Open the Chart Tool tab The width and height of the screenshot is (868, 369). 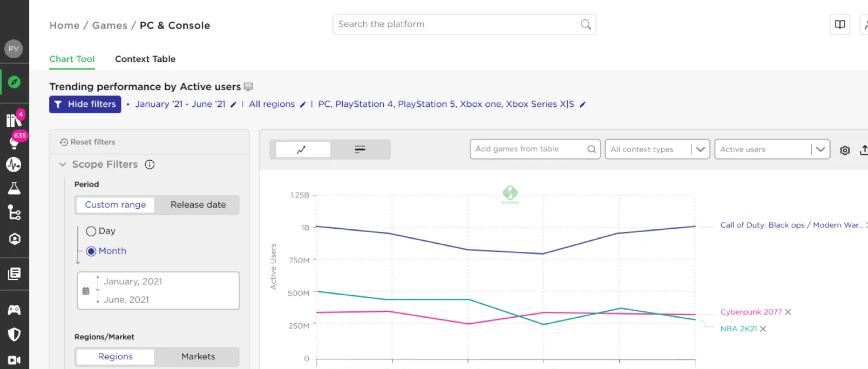[72, 59]
